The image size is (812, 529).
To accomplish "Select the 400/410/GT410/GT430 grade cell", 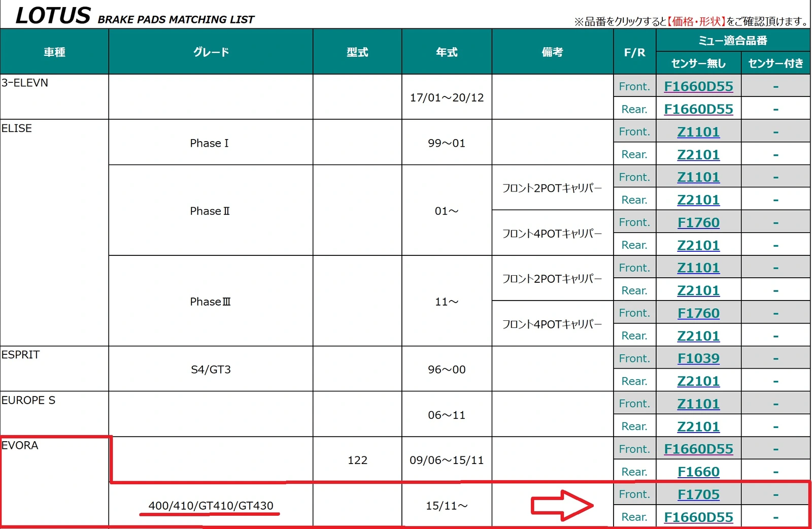I will [211, 506].
